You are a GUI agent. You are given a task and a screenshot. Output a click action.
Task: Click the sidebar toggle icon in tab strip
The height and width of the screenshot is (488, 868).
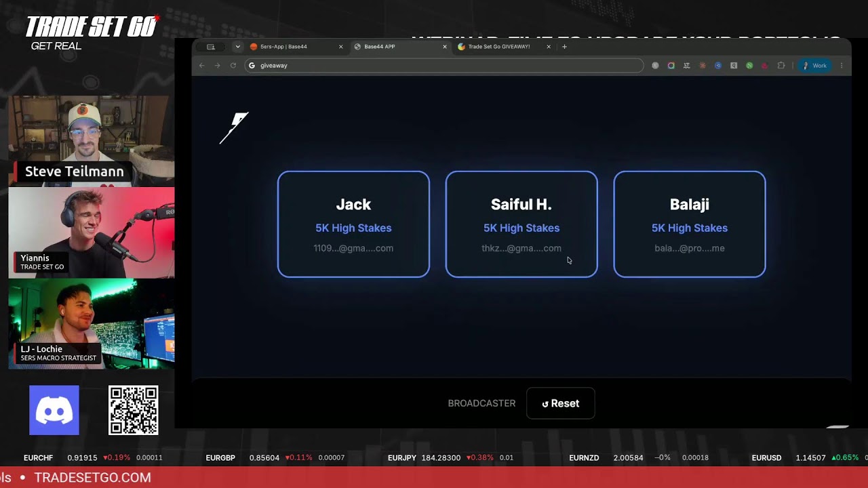[x=211, y=47]
